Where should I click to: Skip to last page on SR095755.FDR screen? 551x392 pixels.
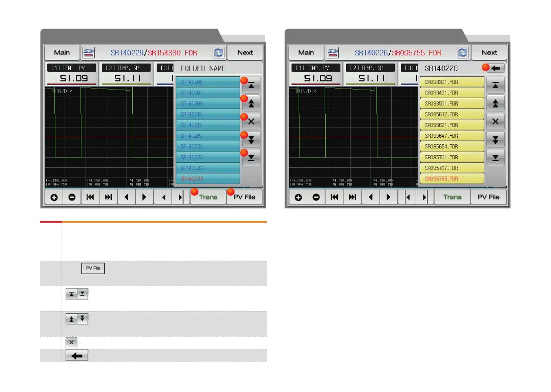click(x=353, y=197)
